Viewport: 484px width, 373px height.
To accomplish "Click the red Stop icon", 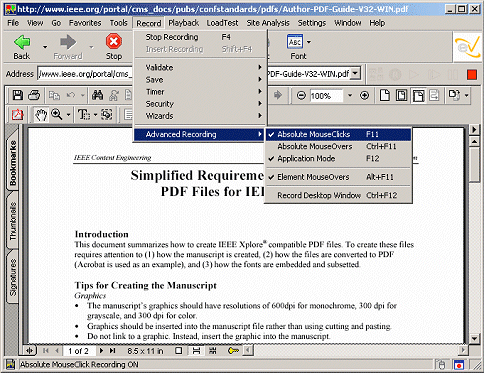I will [x=114, y=41].
